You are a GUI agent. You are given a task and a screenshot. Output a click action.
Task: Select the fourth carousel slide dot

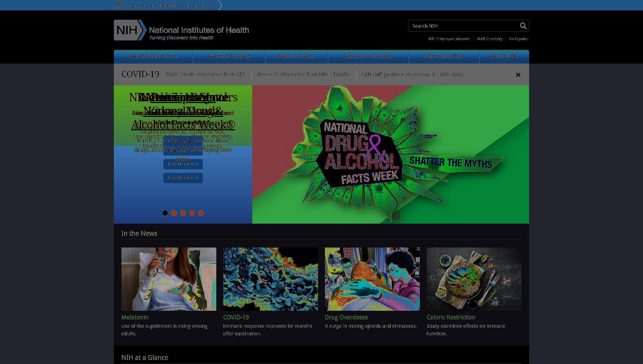(x=192, y=213)
